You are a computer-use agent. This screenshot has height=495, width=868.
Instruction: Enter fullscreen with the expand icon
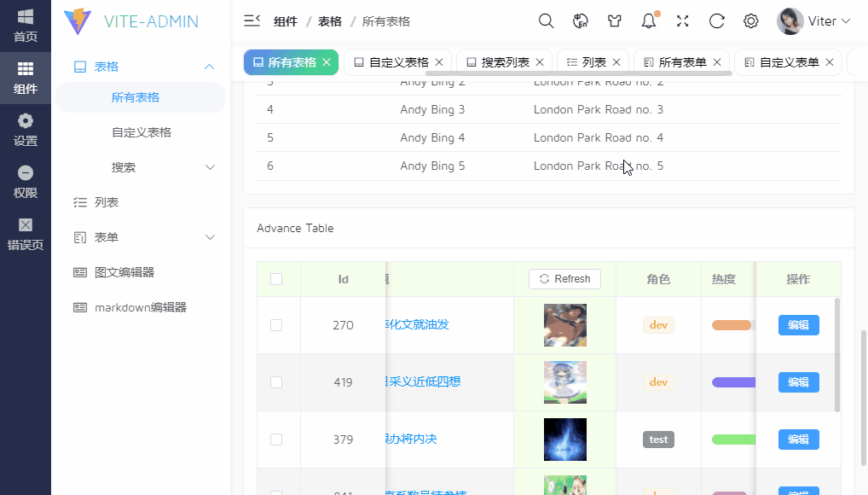(682, 20)
